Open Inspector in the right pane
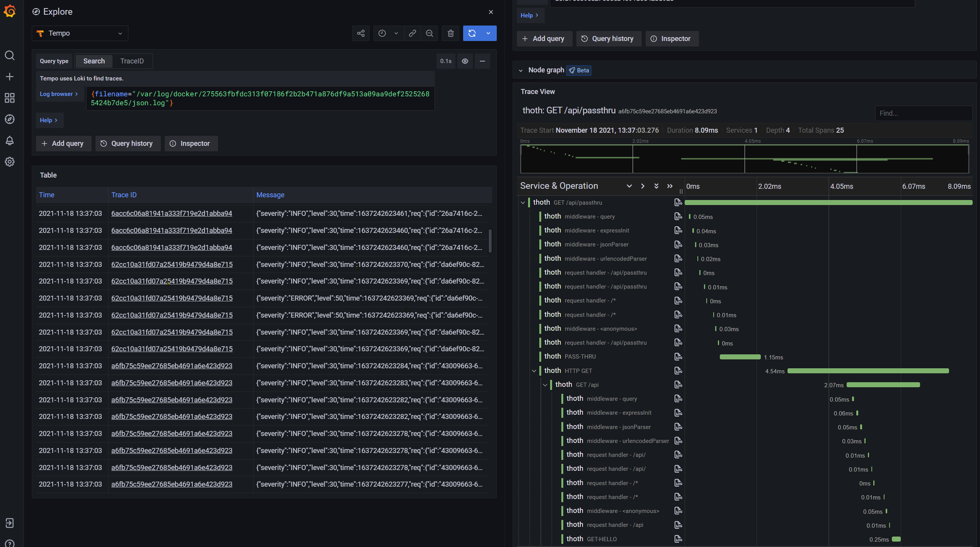 (x=672, y=39)
